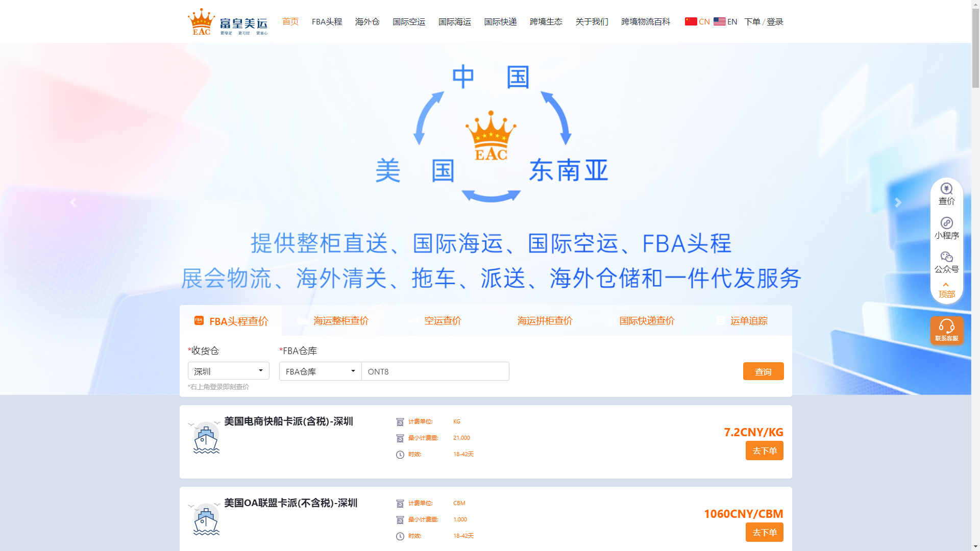Viewport: 980px width, 551px height.
Task: Click the 查询 search button
Action: tap(763, 371)
